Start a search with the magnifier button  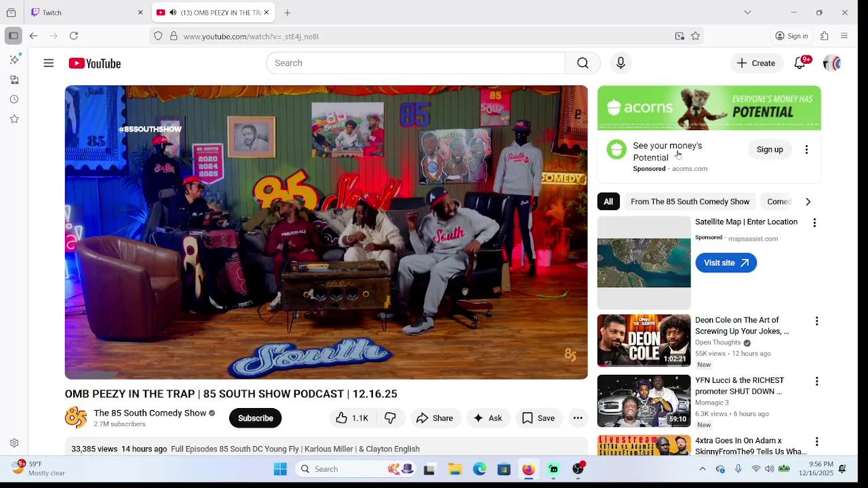click(x=583, y=63)
